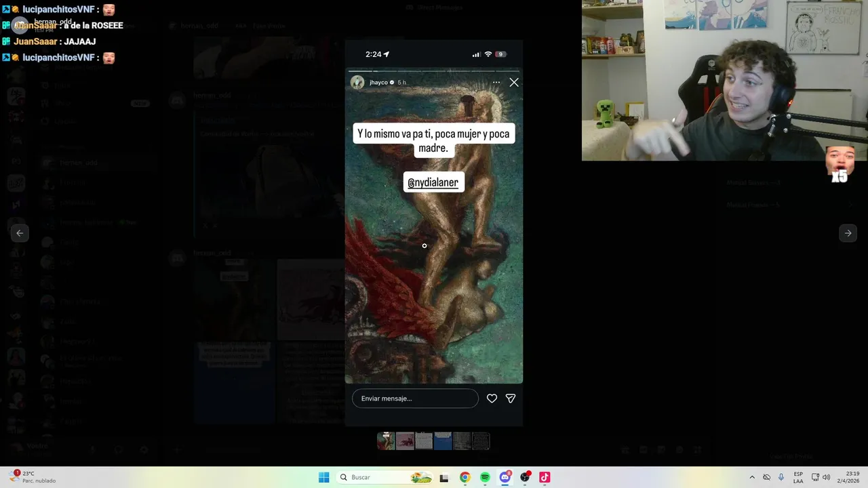The height and width of the screenshot is (488, 868).
Task: Click the '5 h' story timestamp
Action: pos(401,83)
